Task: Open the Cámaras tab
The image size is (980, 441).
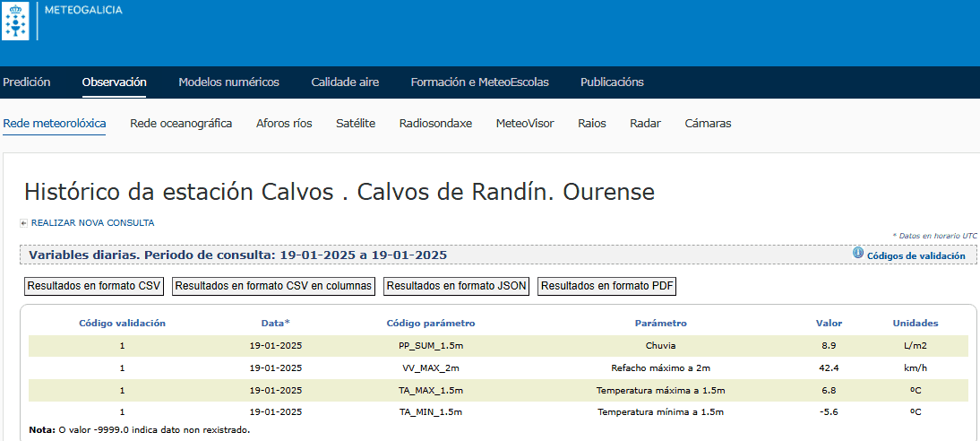Action: coord(708,124)
